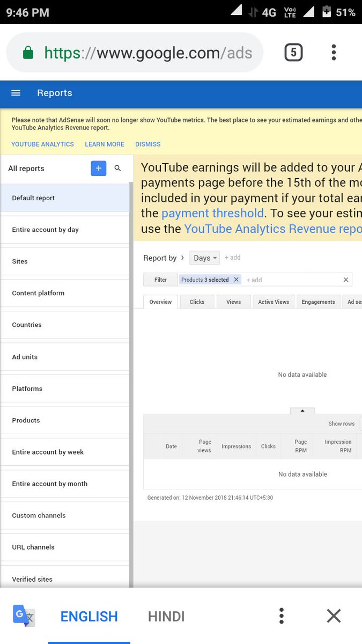Open the Content platform report

65,293
